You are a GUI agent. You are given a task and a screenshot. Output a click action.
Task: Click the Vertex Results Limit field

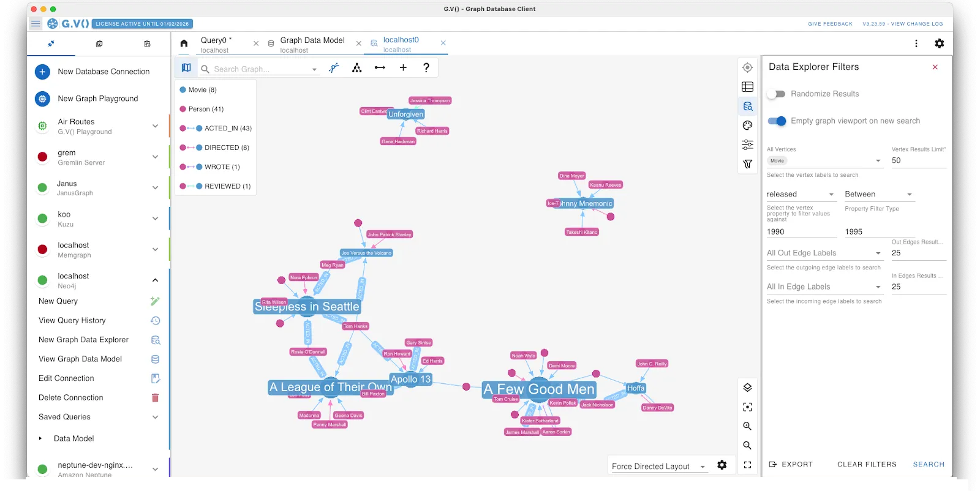pos(919,160)
